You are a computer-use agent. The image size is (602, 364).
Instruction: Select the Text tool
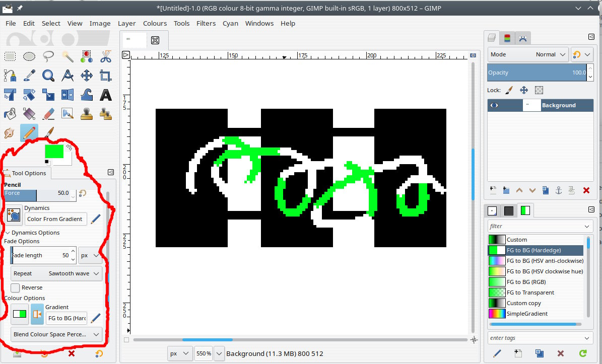click(106, 94)
